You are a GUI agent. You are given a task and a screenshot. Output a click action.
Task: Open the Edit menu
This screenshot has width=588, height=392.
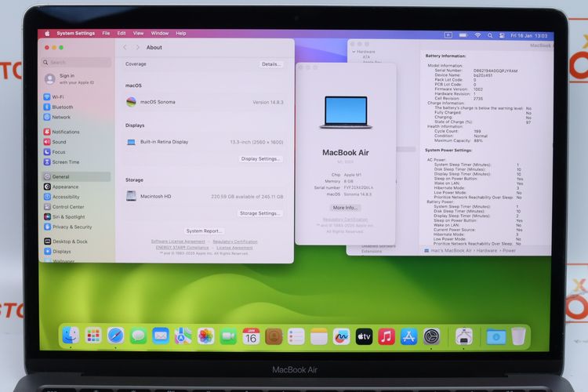point(122,34)
